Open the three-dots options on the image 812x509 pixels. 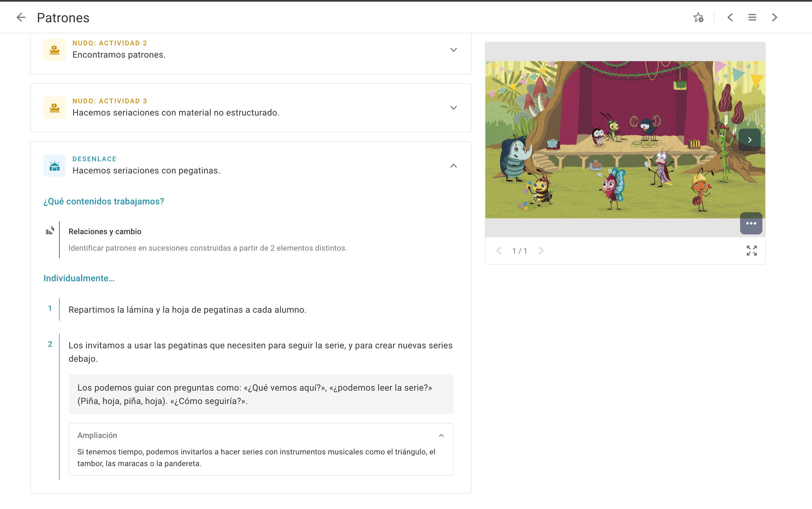751,223
